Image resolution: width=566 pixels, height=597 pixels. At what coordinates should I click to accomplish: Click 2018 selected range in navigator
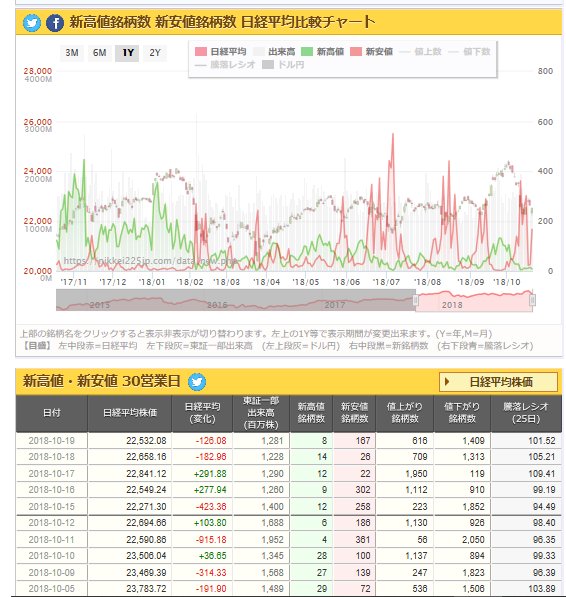coord(474,300)
